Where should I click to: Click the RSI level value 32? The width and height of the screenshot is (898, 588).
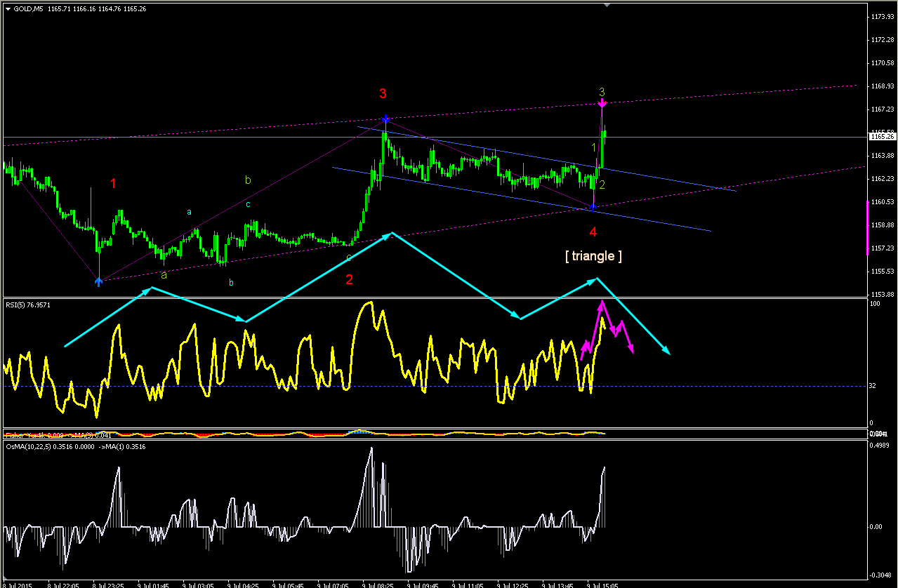click(873, 387)
